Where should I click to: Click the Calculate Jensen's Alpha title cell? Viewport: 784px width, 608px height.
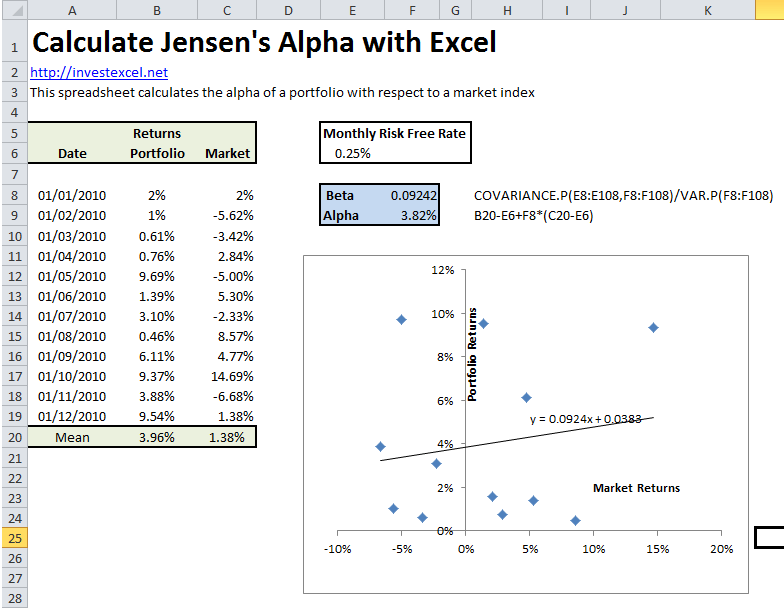pos(264,44)
